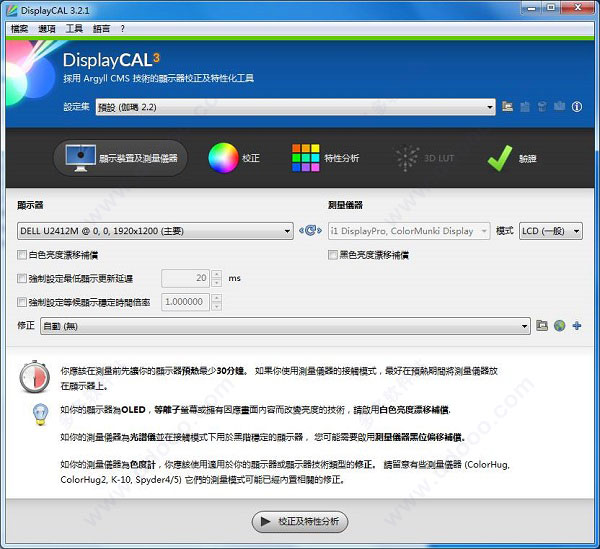Maximize the DisplayCAL window
This screenshot has width=600, height=549.
coord(551,8)
